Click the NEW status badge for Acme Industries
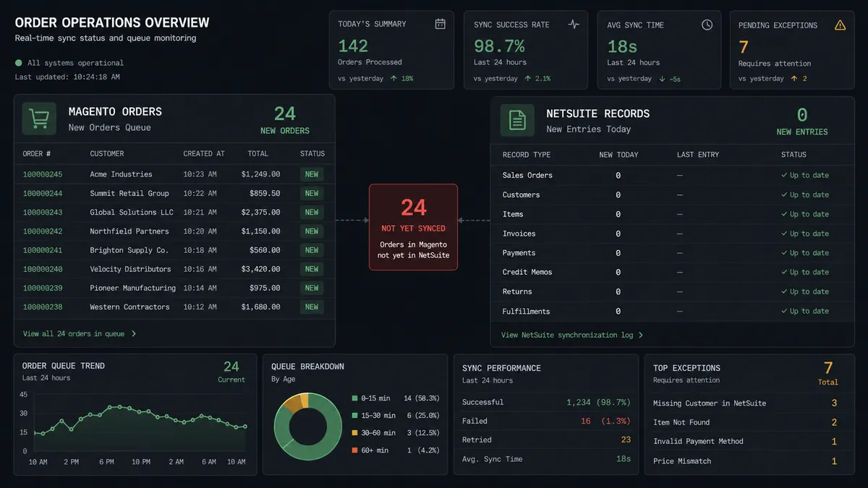868x488 pixels. [x=312, y=174]
